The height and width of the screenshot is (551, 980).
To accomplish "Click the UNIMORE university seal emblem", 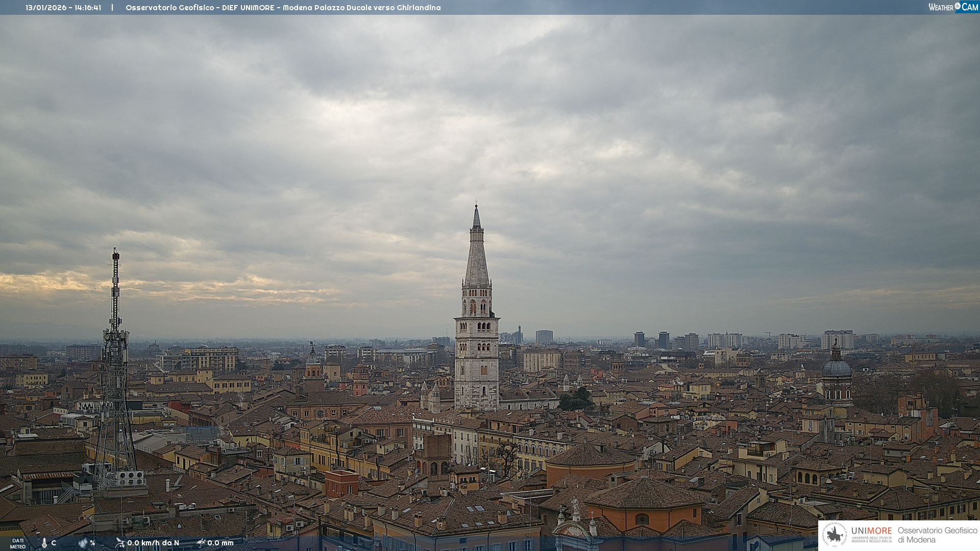I will [835, 535].
